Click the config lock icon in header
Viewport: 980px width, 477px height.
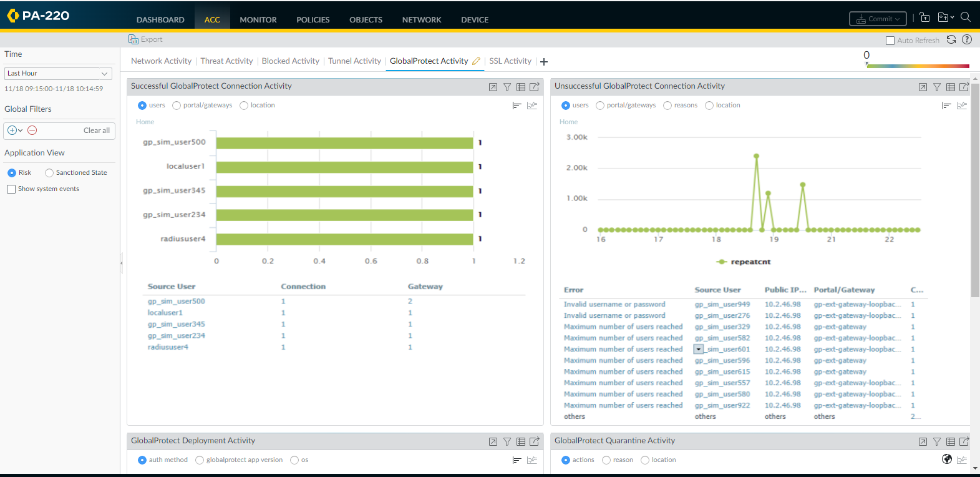pyautogui.click(x=924, y=18)
